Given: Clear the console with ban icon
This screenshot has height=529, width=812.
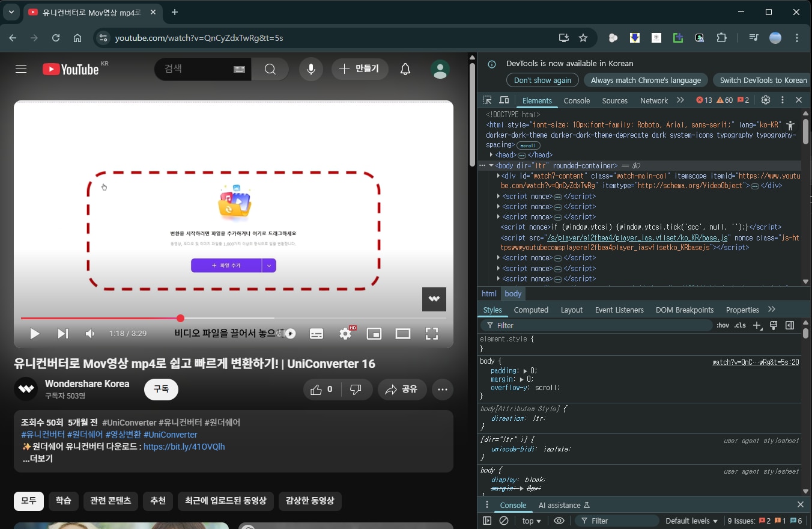Looking at the screenshot, I should (504, 521).
